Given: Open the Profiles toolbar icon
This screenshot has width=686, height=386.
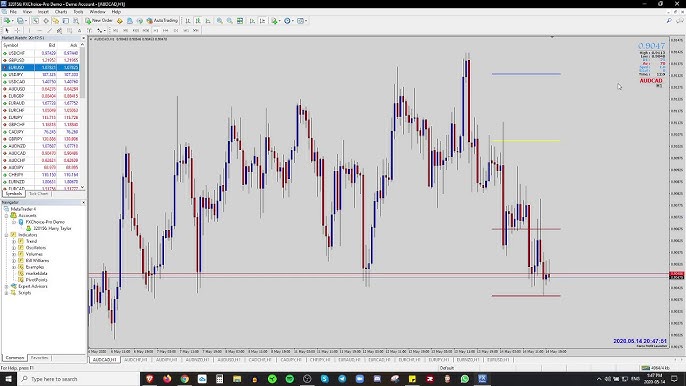Looking at the screenshot, I should [x=20, y=21].
